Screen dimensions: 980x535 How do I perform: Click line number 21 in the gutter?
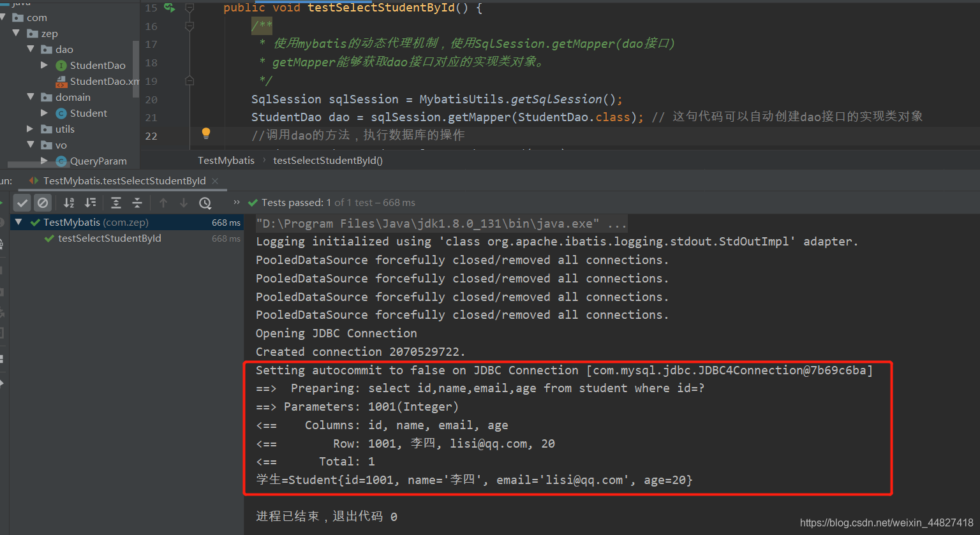tap(151, 117)
